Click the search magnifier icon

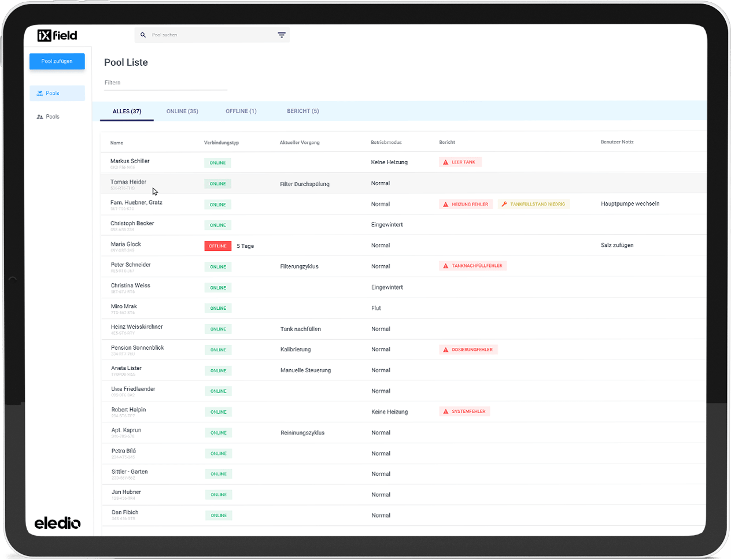[x=143, y=35]
